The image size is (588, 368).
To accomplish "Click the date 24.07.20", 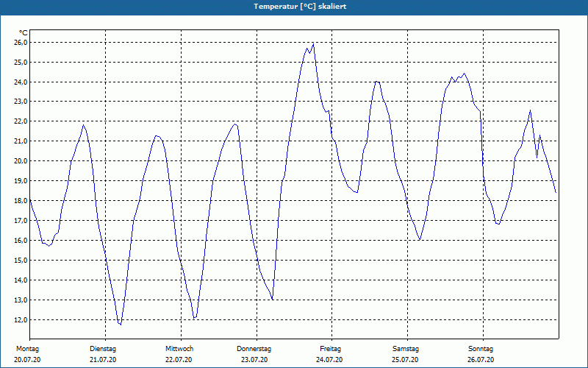I will click(x=329, y=360).
